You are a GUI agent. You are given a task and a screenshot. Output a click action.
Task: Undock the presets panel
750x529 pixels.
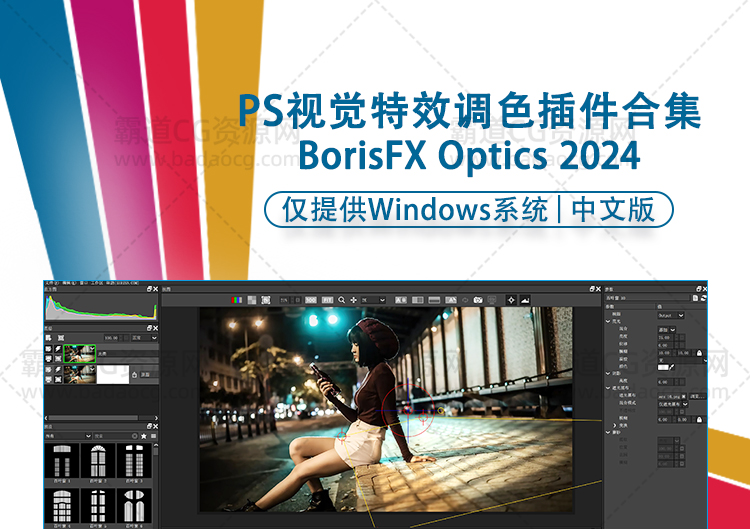click(x=149, y=427)
